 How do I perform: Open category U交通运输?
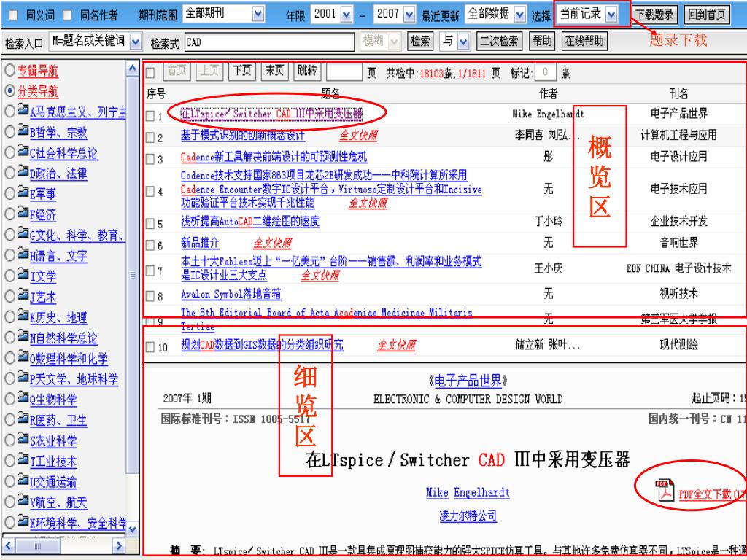tap(53, 482)
